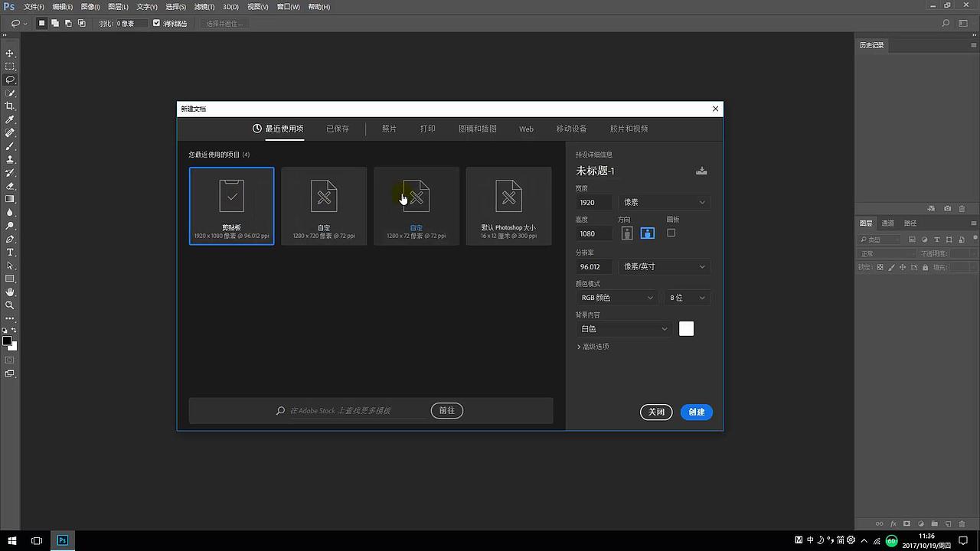
Task: Select the Add to Selection mode button
Action: [x=55, y=24]
